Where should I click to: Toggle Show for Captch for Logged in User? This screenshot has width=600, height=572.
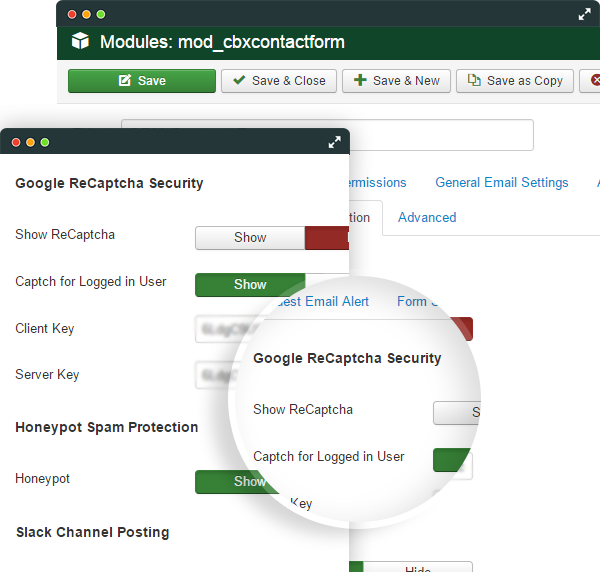click(x=250, y=285)
